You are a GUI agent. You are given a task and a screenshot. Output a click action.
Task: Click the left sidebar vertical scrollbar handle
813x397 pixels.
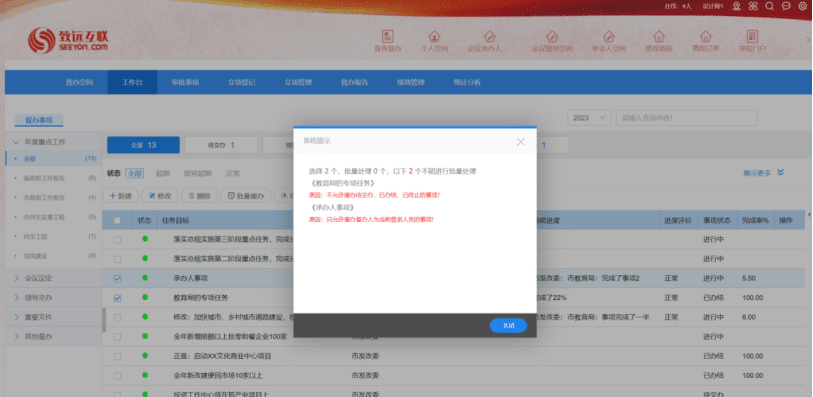coord(104,320)
